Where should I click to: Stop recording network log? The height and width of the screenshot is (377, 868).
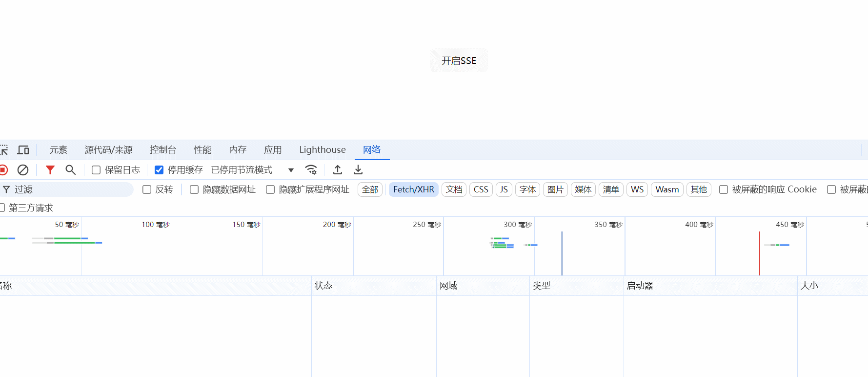[3, 170]
